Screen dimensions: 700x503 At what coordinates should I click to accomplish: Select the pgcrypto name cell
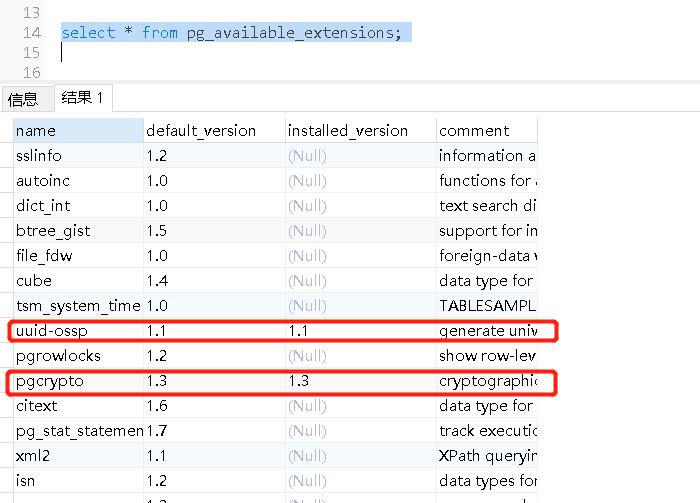(x=79, y=381)
